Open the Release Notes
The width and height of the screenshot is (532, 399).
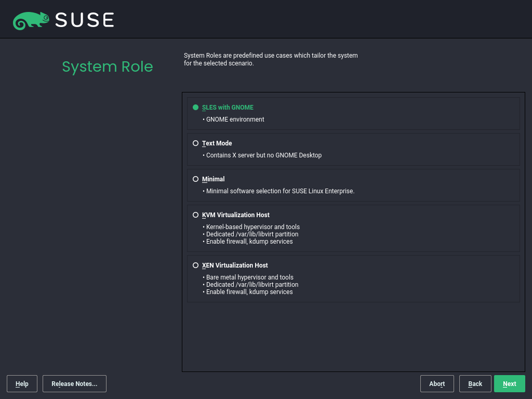74,384
